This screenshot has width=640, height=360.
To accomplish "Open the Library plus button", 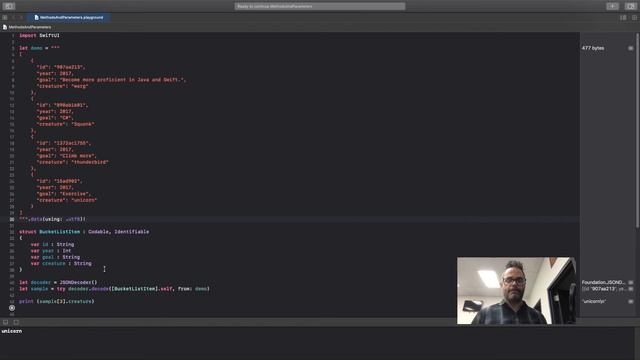I will [x=612, y=6].
